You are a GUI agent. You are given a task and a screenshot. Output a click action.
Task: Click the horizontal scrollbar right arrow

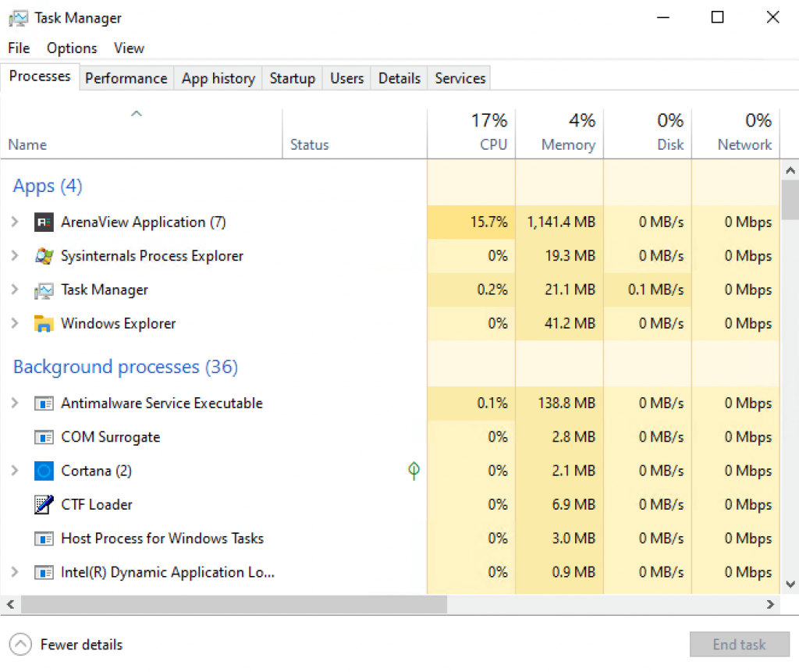pos(771,605)
